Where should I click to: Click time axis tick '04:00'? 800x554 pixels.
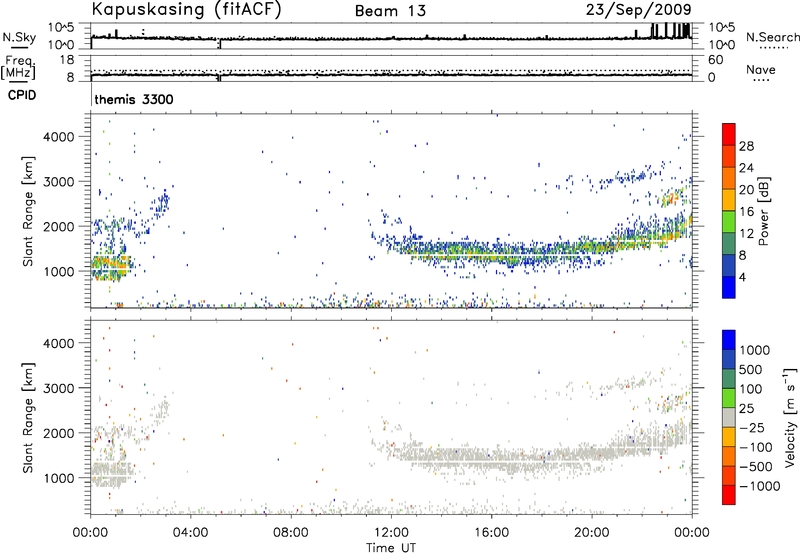[190, 533]
